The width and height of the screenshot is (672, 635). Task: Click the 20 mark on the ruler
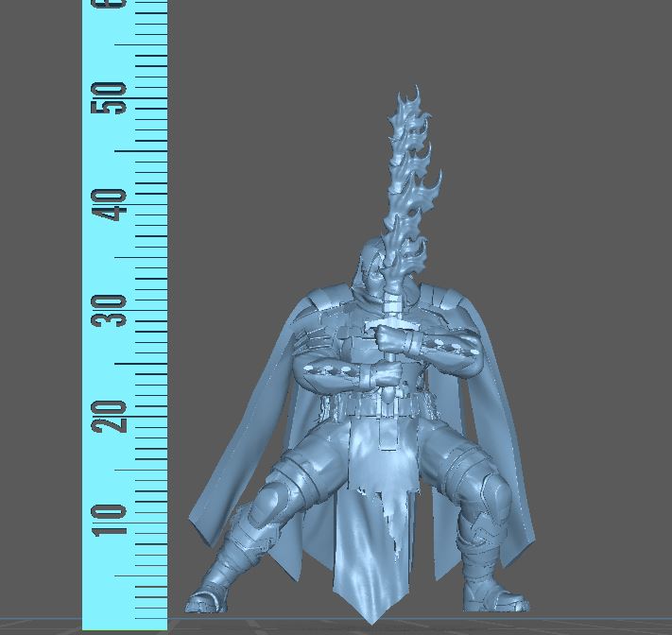112,415
